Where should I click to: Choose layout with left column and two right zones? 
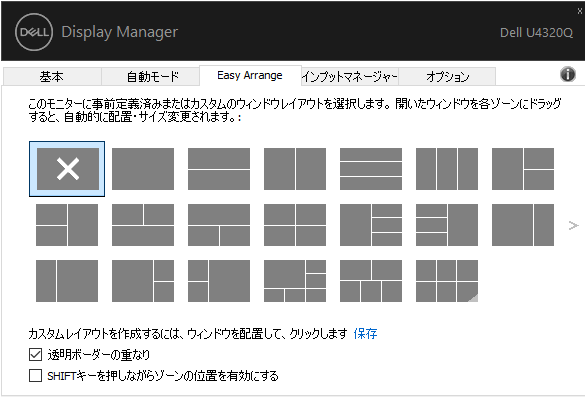click(523, 169)
